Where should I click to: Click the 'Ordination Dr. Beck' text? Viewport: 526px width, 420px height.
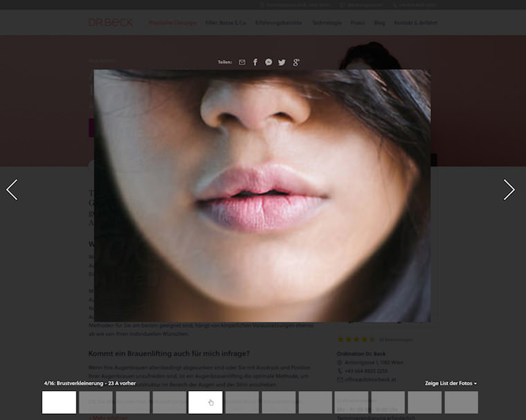tap(361, 354)
